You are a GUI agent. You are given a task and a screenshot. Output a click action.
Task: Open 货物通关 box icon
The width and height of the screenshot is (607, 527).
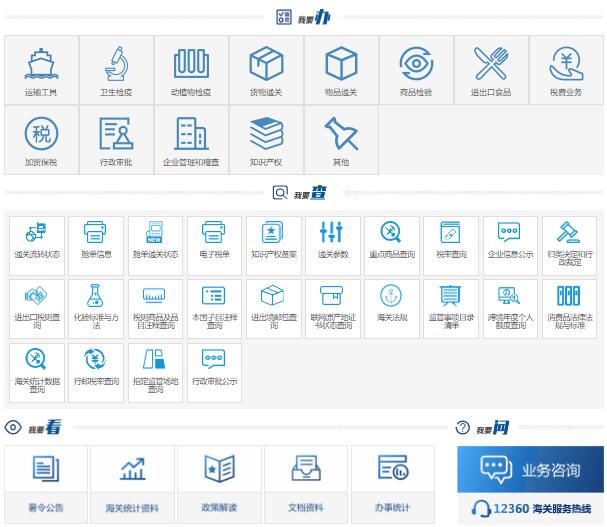[x=266, y=65]
